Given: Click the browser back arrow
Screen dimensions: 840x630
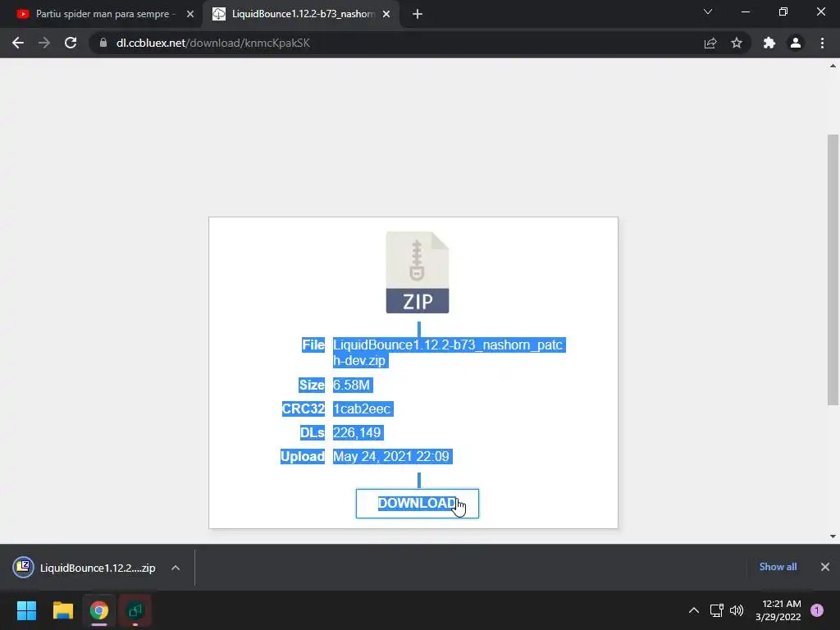Looking at the screenshot, I should (18, 43).
